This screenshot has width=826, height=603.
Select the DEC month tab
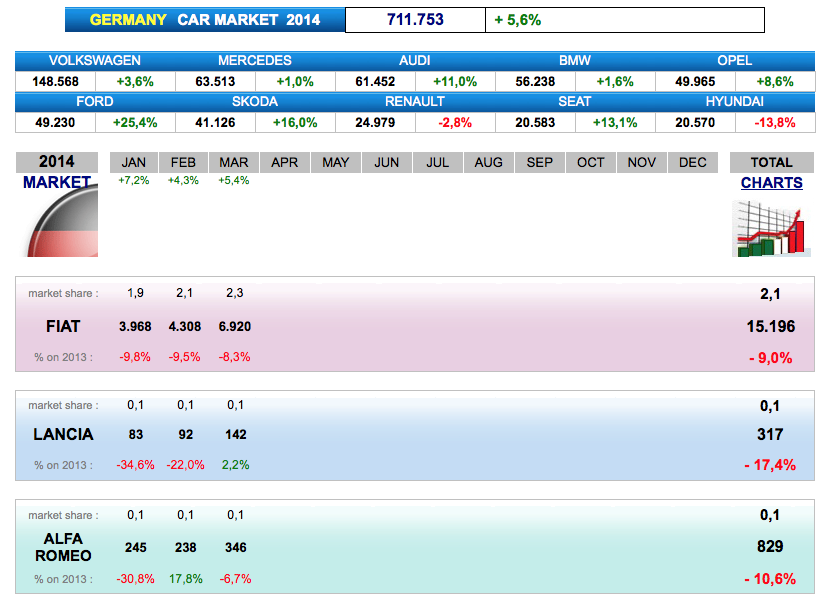tap(692, 162)
